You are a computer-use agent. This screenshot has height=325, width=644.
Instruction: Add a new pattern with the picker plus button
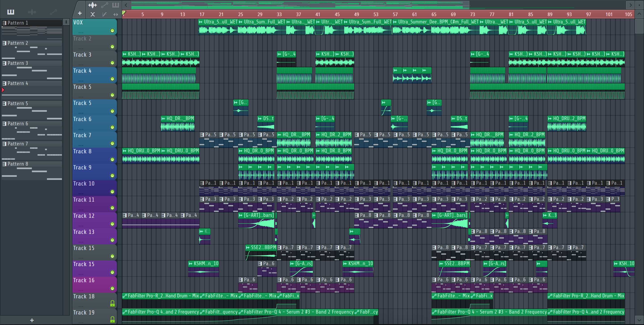tap(32, 320)
